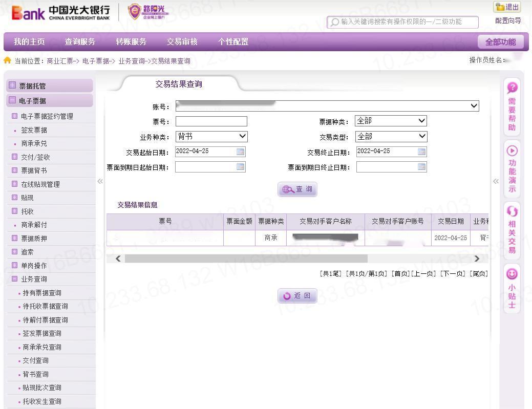The height and width of the screenshot is (409, 532).
Task: Open calendar for 票面到期日起始日期
Action: tap(240, 166)
